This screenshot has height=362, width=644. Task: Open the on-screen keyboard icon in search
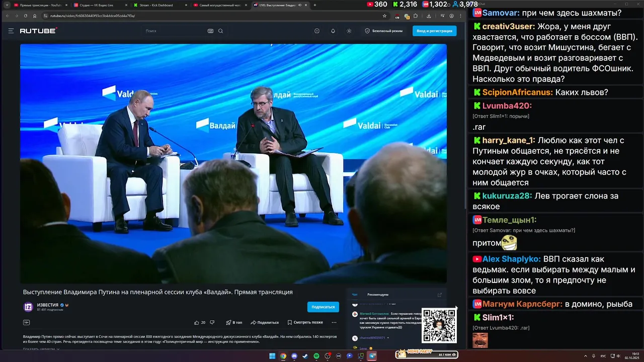[x=210, y=31]
